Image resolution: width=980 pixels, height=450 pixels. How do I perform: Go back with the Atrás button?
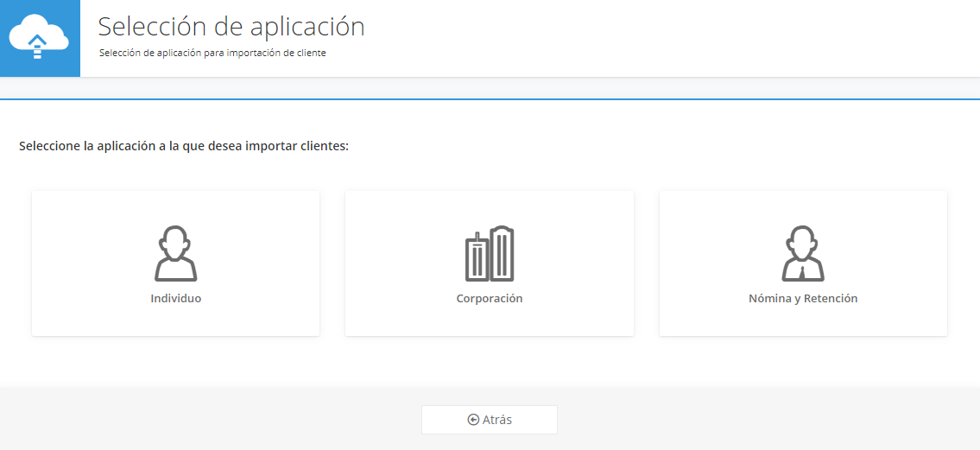490,420
